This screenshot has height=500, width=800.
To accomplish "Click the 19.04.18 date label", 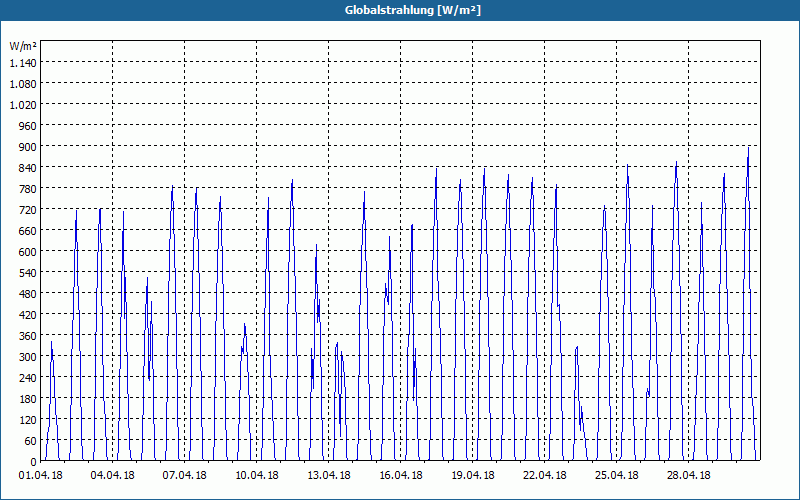I will coord(472,476).
